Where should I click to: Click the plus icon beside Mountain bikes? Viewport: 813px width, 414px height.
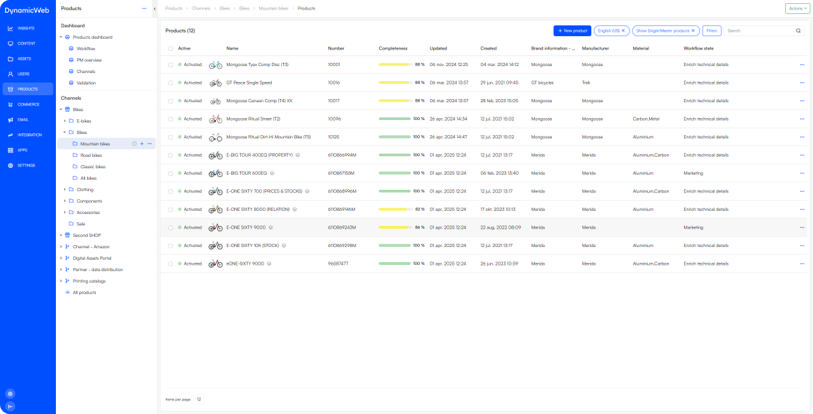pyautogui.click(x=142, y=144)
